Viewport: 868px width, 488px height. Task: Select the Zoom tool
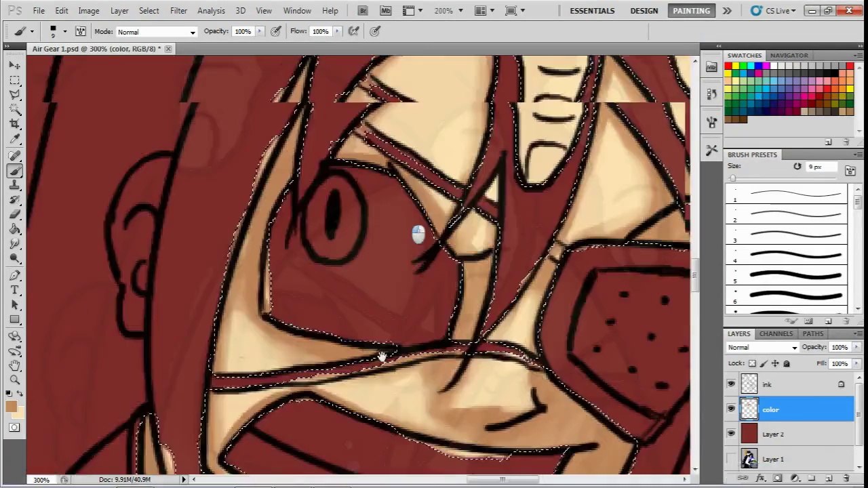(15, 380)
